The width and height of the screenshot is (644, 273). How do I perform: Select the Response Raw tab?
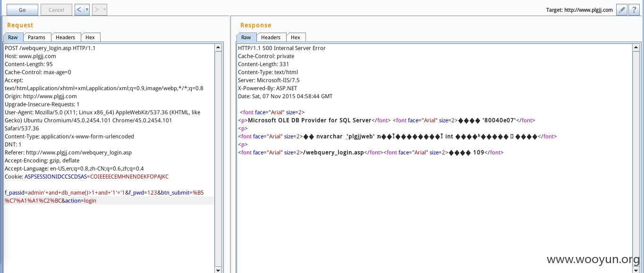246,37
